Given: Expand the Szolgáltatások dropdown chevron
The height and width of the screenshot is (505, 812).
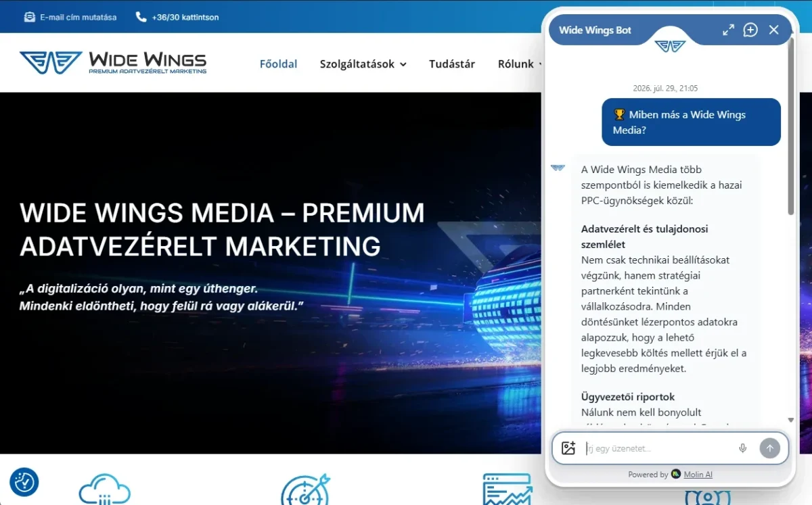Looking at the screenshot, I should coord(403,65).
